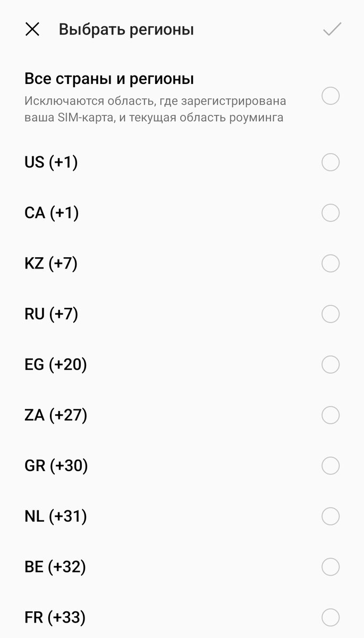Select the radio button for Все страны и регионы
The height and width of the screenshot is (638, 364).
pyautogui.click(x=331, y=96)
